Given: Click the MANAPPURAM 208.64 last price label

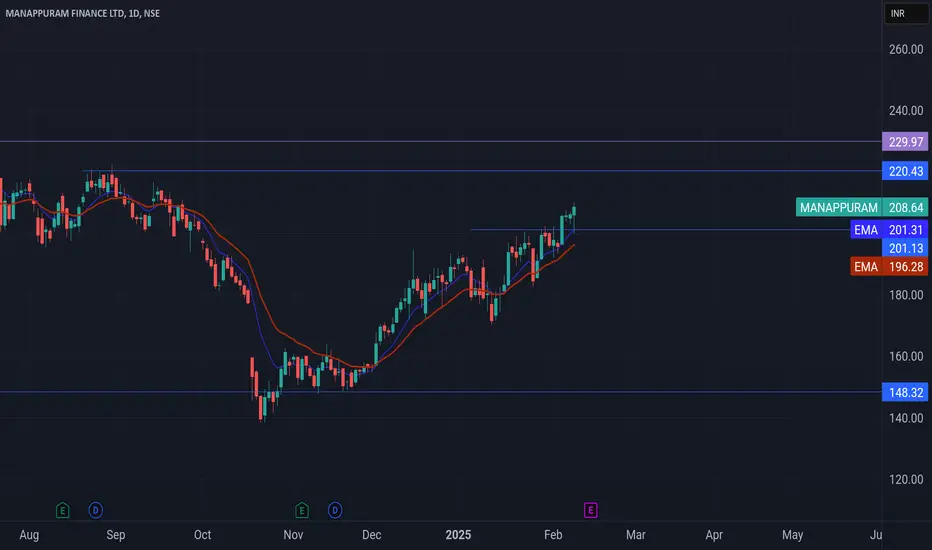Looking at the screenshot, I should [862, 208].
